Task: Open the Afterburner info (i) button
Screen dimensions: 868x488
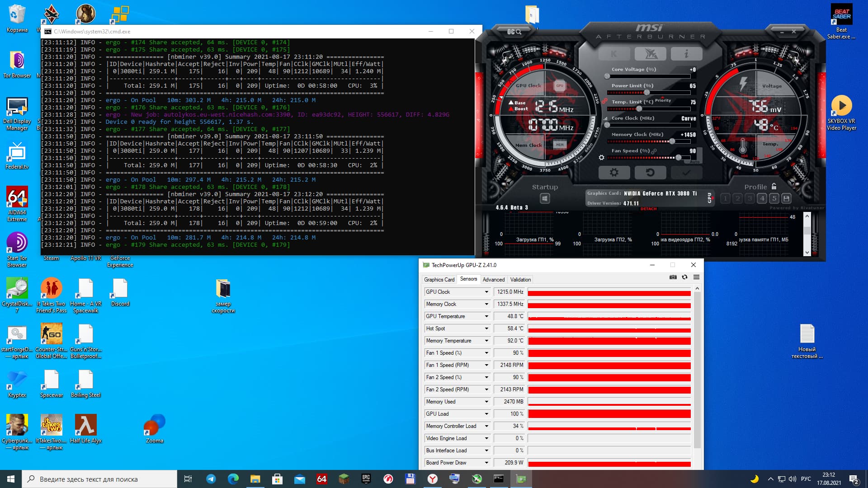Action: coord(686,54)
